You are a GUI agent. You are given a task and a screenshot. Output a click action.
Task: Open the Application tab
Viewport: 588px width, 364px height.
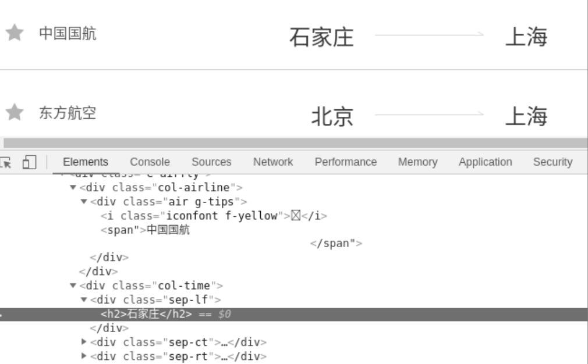485,162
